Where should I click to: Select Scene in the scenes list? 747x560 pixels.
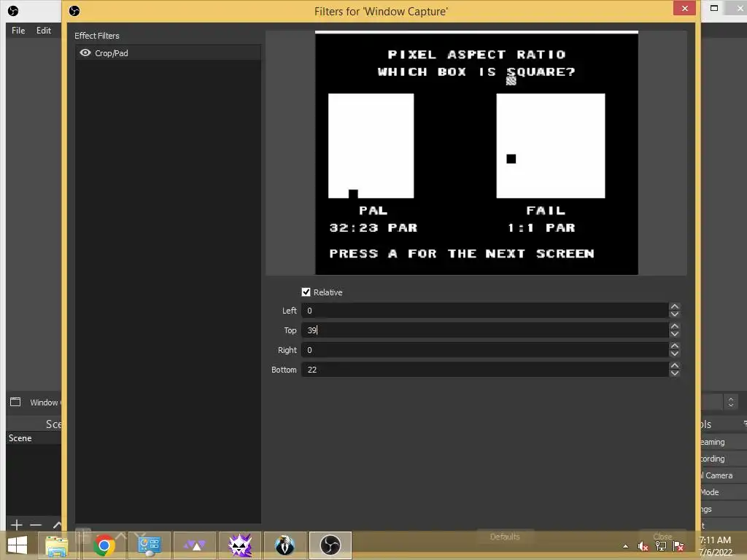pyautogui.click(x=34, y=438)
